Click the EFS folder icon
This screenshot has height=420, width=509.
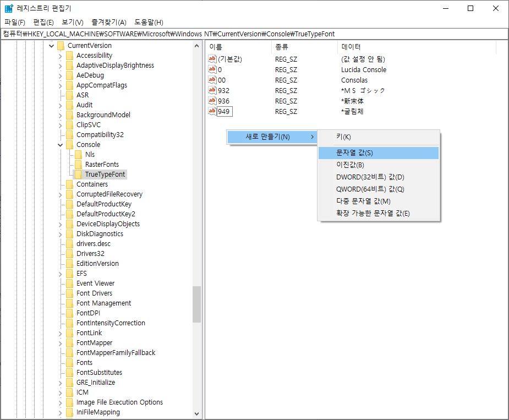point(69,274)
